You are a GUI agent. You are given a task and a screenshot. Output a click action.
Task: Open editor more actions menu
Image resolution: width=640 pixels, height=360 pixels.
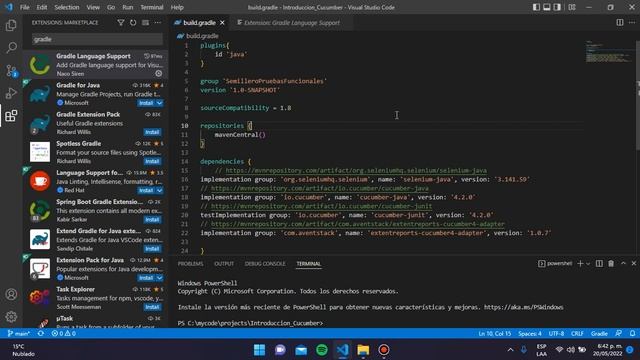(x=632, y=22)
